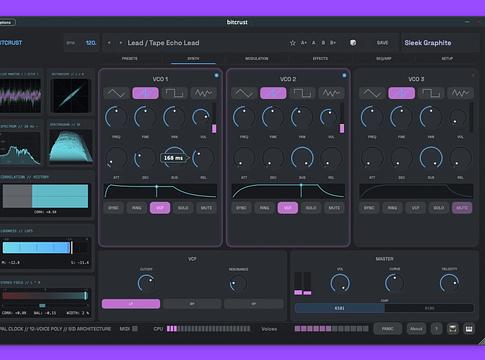Enable RING modulation on VCO 2
485x360 pixels.
point(265,208)
